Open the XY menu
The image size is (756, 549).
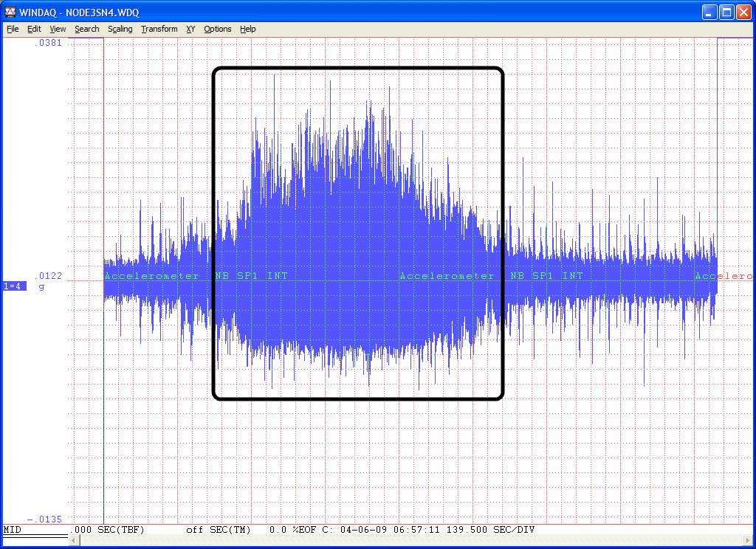[190, 29]
